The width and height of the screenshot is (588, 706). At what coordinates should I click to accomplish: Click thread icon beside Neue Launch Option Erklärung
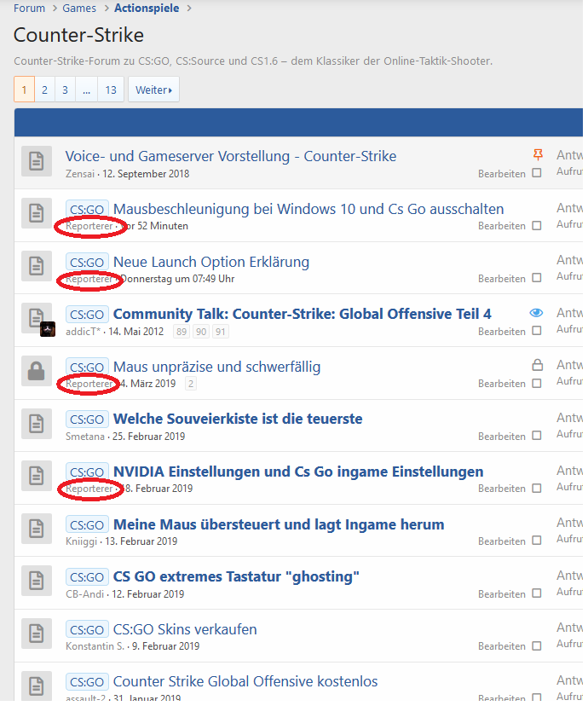pyautogui.click(x=37, y=266)
